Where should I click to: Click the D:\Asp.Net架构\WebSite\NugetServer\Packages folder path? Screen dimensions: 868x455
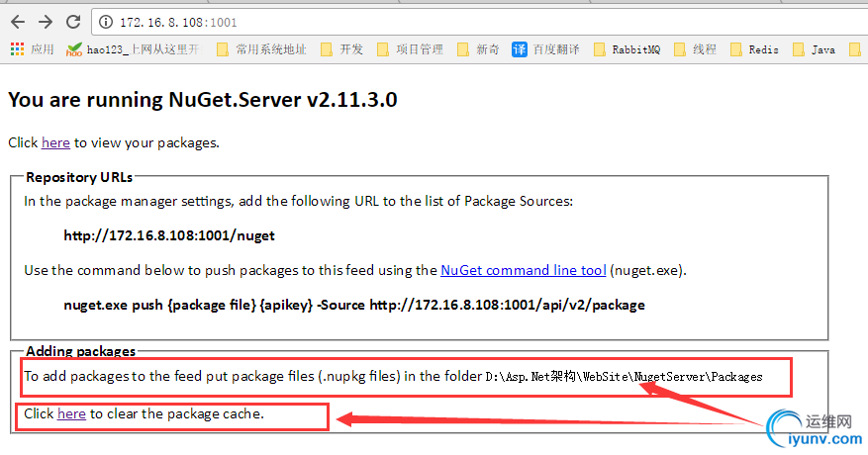point(624,377)
